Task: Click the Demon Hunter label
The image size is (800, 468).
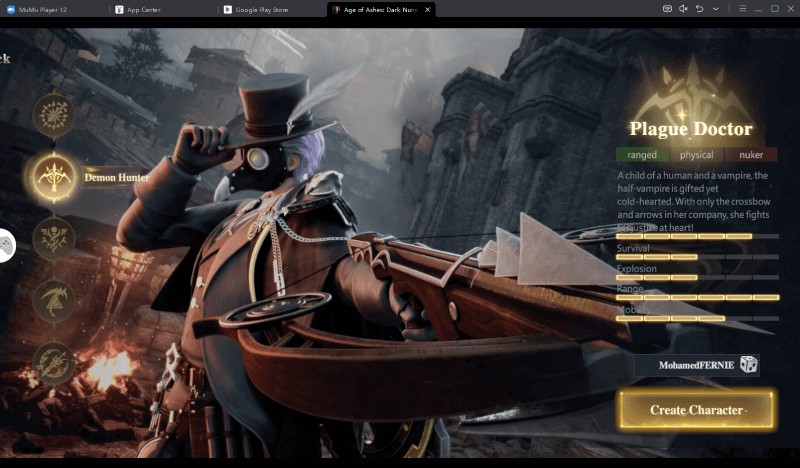Action: (x=117, y=178)
